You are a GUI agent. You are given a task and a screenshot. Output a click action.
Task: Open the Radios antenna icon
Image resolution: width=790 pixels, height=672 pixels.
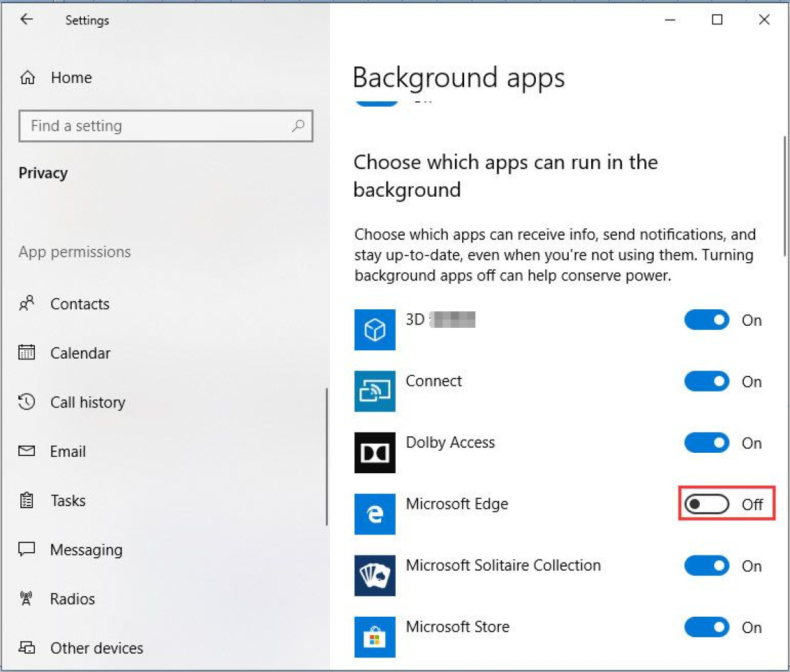click(x=26, y=598)
